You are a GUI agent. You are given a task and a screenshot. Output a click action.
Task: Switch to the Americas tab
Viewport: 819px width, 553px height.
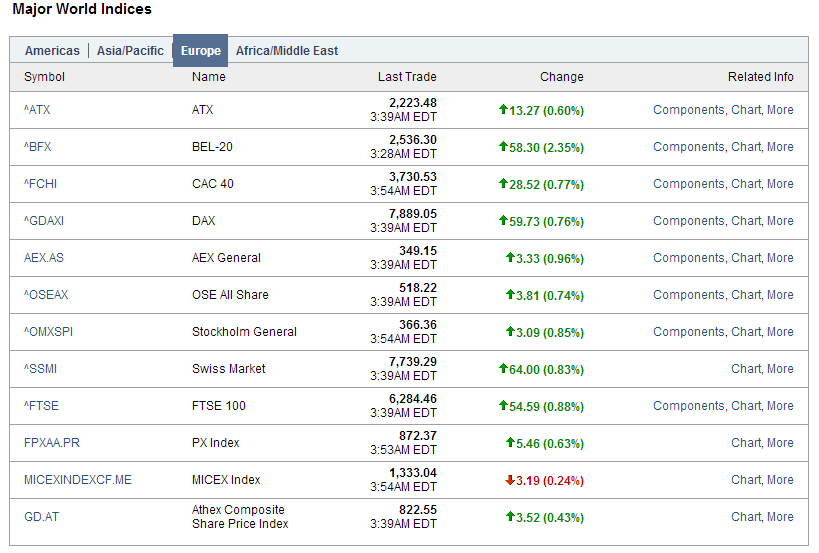point(52,51)
